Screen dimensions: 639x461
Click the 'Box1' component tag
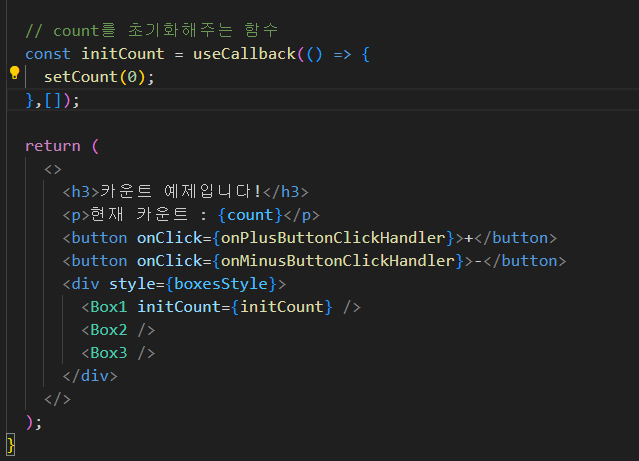click(109, 307)
